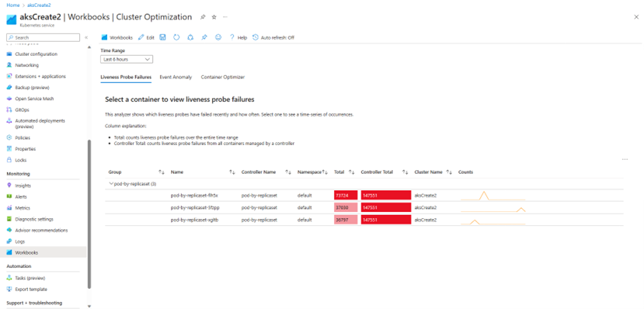Sort the table by the Group column
The width and height of the screenshot is (644, 309).
(x=162, y=172)
